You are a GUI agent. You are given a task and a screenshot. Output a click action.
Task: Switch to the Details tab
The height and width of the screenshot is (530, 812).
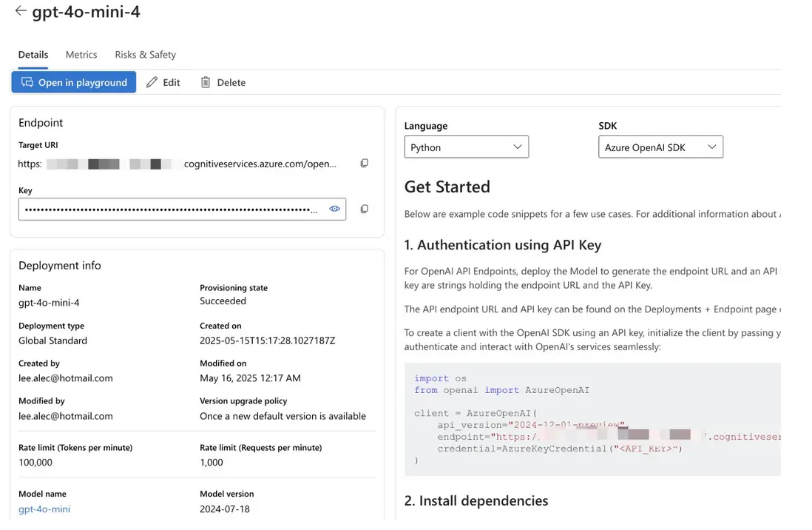click(33, 55)
